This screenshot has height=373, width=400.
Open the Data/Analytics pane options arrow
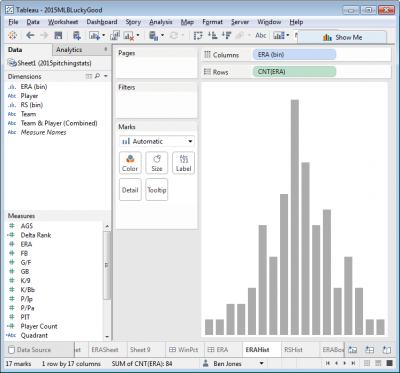pyautogui.click(x=106, y=49)
